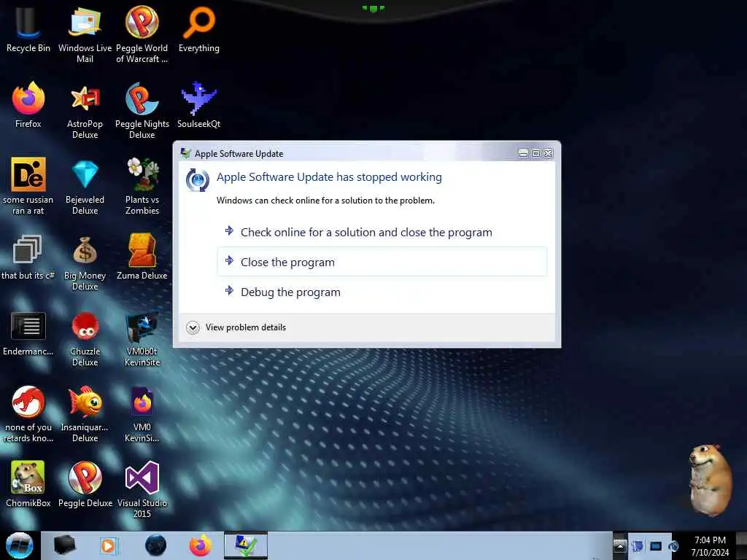
Task: Open the taskbar clock showing 7:04 PM
Action: pyautogui.click(x=710, y=545)
